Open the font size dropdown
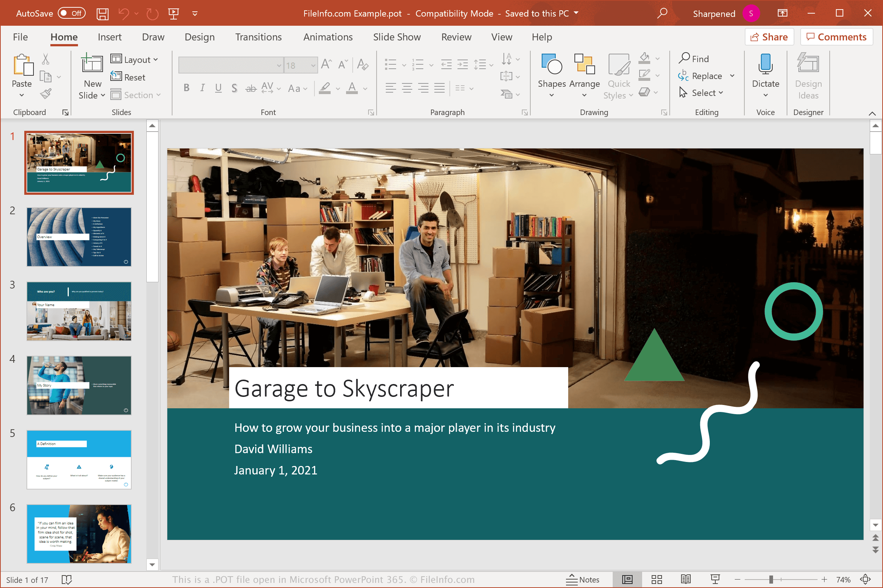This screenshot has height=588, width=883. 313,66
